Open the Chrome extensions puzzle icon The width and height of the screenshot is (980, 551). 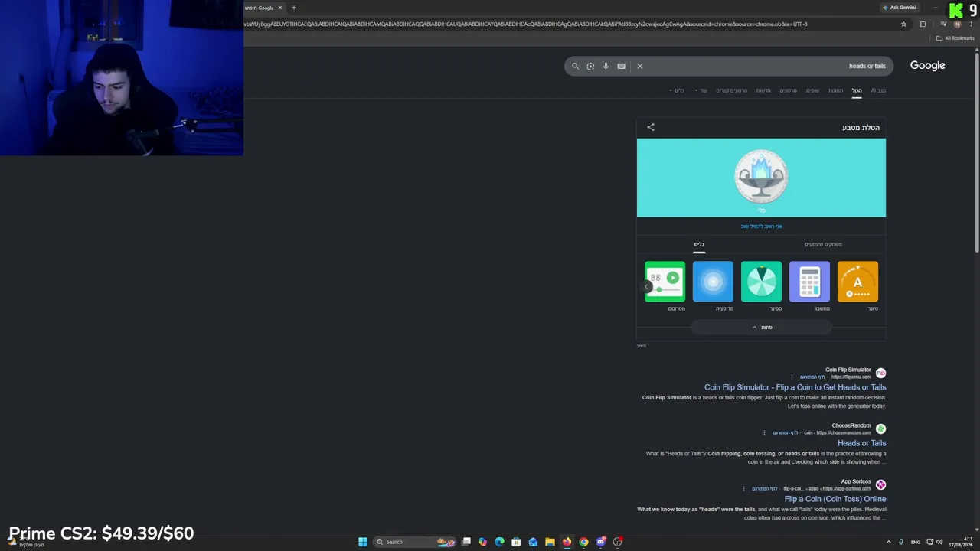(x=923, y=24)
